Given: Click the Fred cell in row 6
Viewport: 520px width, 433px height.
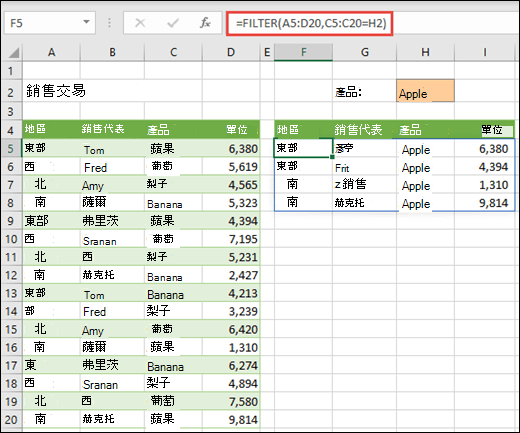Looking at the screenshot, I should click(x=112, y=167).
